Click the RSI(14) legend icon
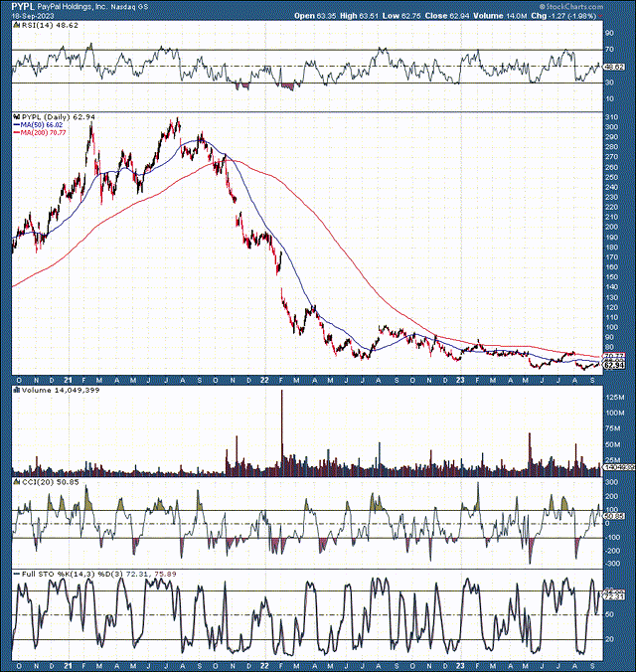The width and height of the screenshot is (636, 672). click(x=17, y=25)
